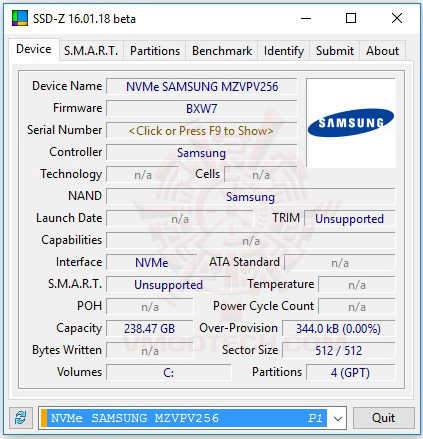
Task: Click the Controller field showing Samsung
Action: tap(201, 153)
